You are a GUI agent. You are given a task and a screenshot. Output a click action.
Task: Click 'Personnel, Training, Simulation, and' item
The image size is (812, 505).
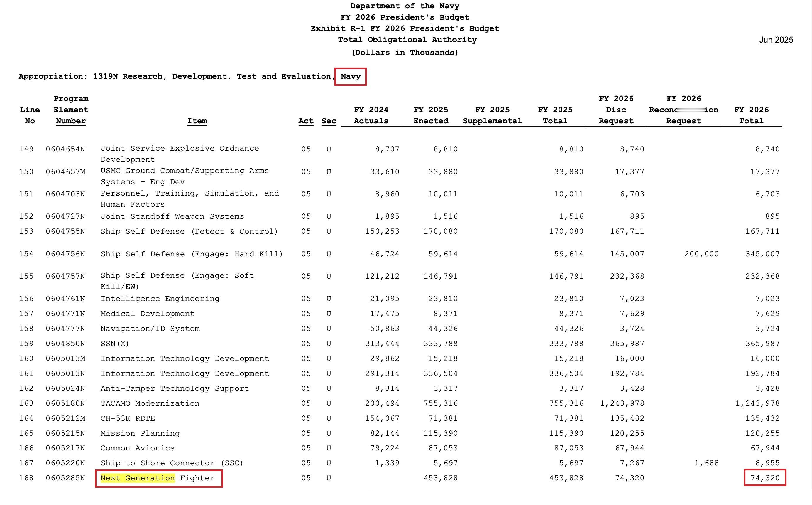click(x=190, y=193)
